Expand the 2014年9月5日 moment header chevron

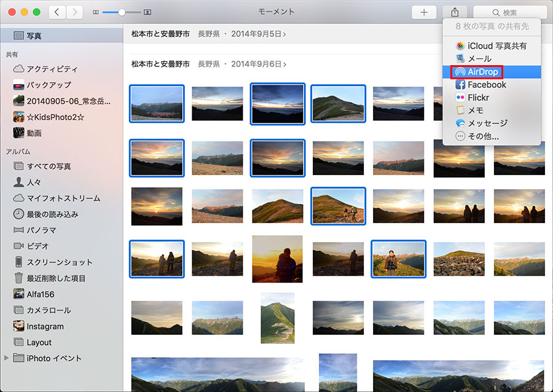(x=285, y=34)
